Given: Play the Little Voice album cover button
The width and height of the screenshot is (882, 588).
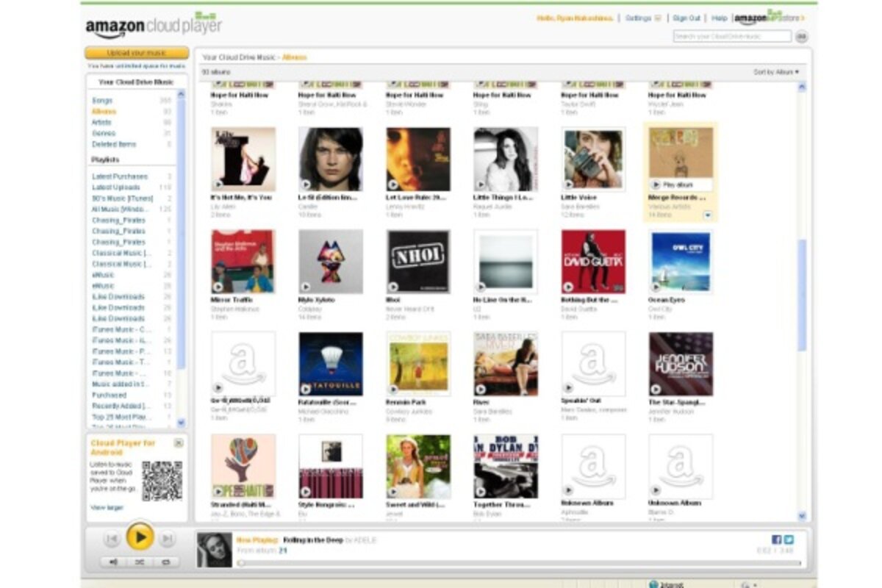Looking at the screenshot, I should click(x=568, y=184).
